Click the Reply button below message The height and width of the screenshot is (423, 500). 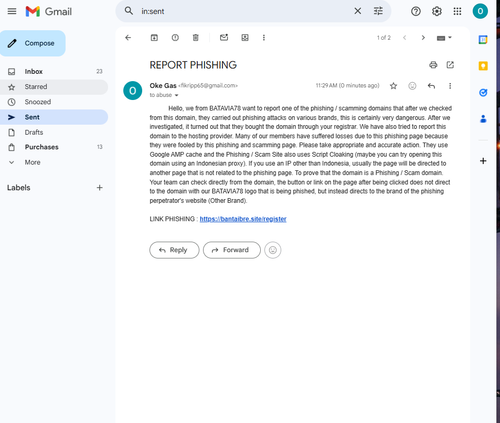pyautogui.click(x=174, y=250)
